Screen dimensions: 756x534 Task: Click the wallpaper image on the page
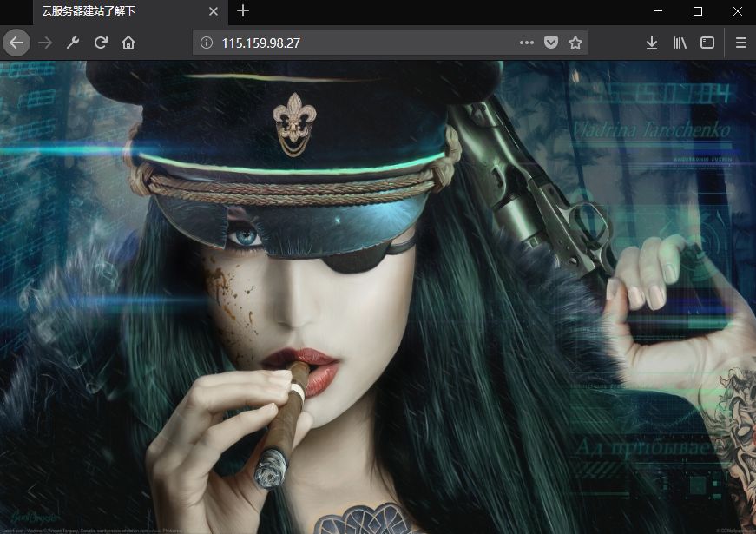(x=378, y=297)
